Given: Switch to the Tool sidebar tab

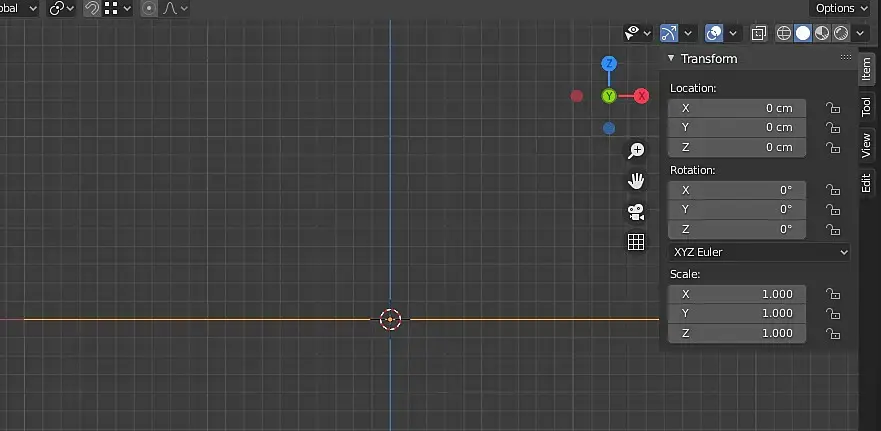Looking at the screenshot, I should click(x=867, y=107).
